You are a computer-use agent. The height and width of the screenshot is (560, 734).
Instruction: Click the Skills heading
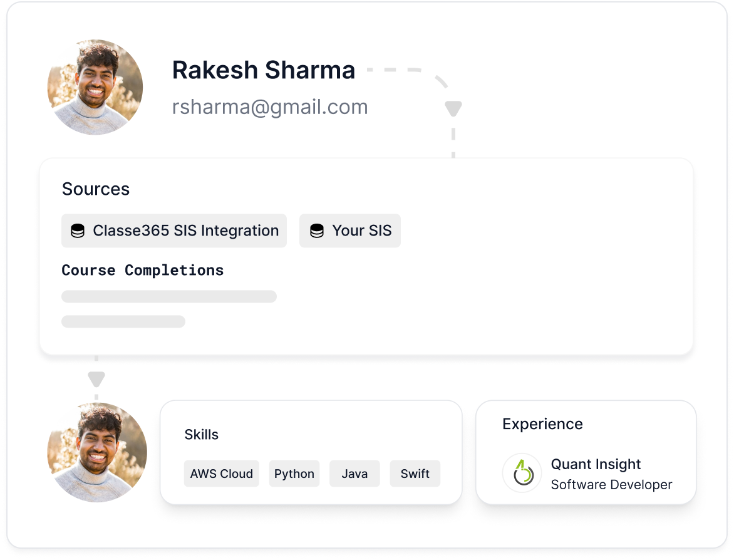click(x=201, y=435)
